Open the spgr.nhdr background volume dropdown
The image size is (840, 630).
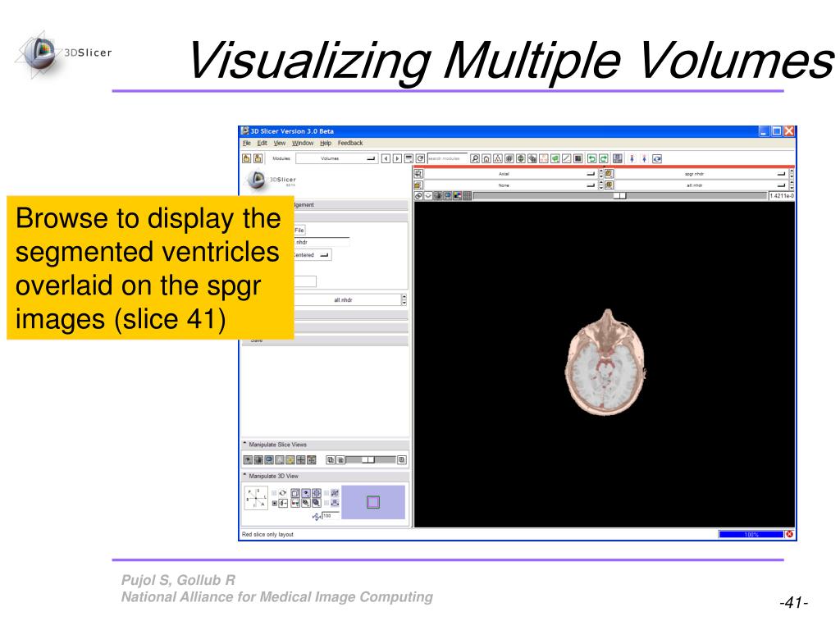coord(701,174)
